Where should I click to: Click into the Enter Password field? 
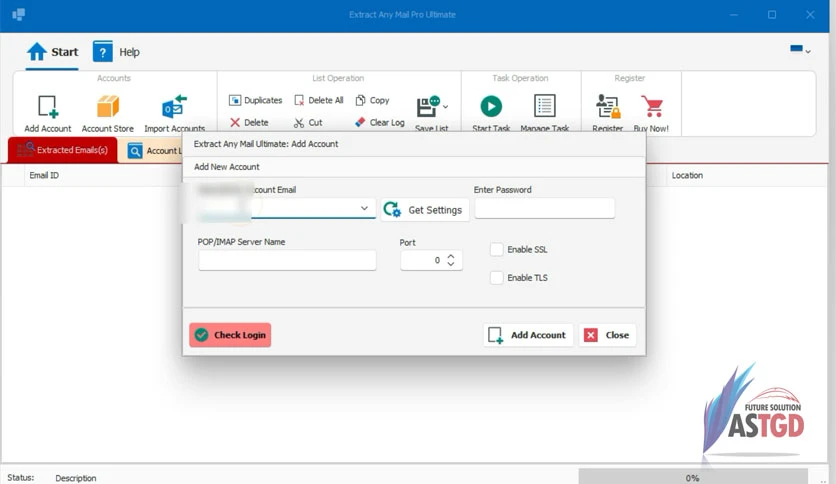point(544,208)
